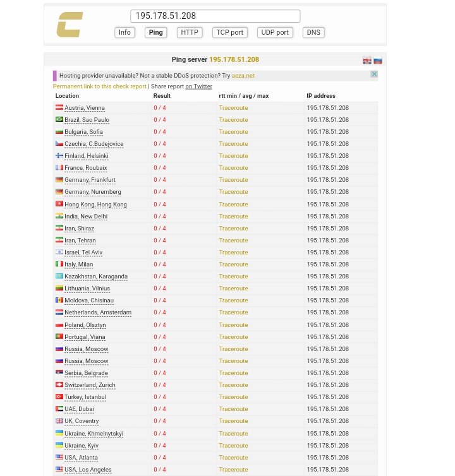The height and width of the screenshot is (476, 455).
Task: Click the Hong Kong flag icon
Action: pyautogui.click(x=59, y=204)
